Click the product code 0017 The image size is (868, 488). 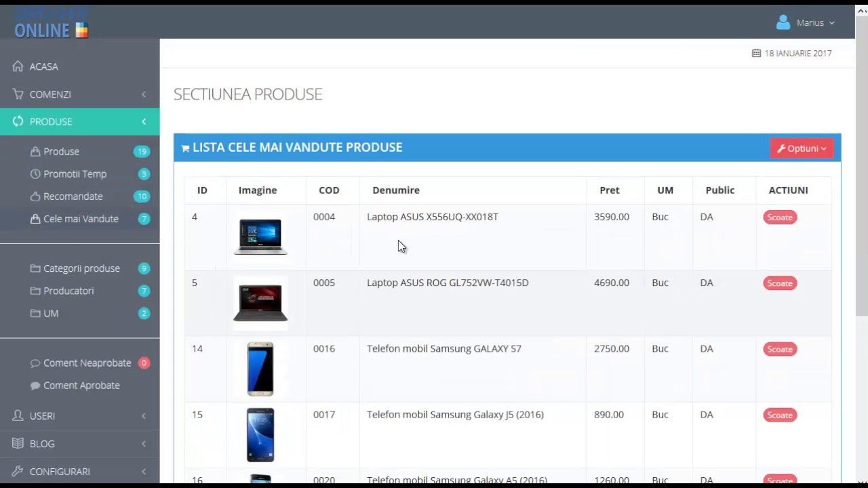click(324, 415)
